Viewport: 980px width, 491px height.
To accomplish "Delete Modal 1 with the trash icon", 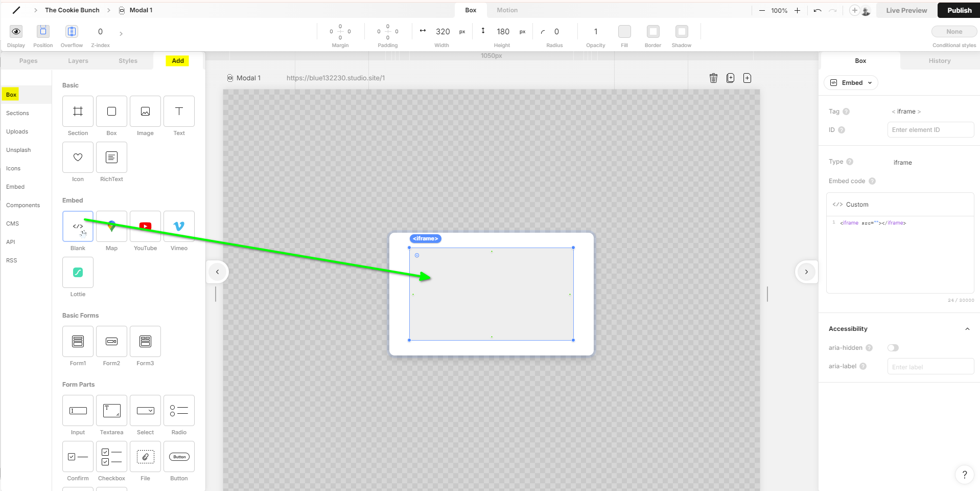I will [713, 78].
